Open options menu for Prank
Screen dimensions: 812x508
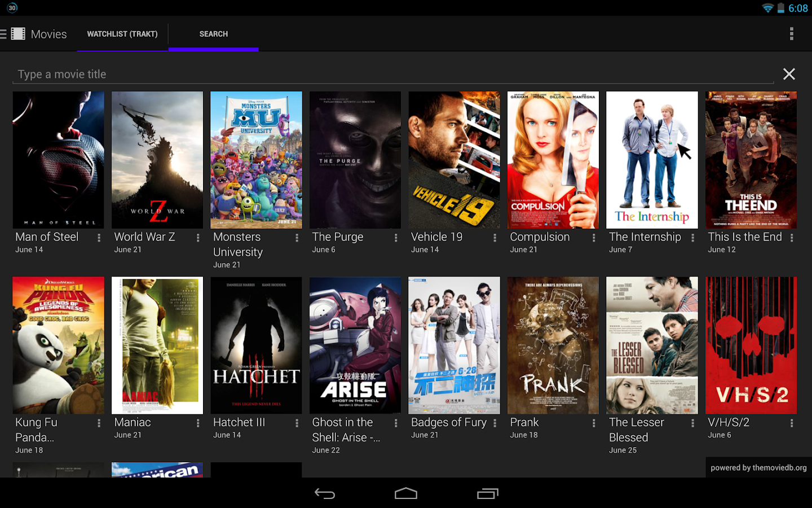click(x=594, y=423)
